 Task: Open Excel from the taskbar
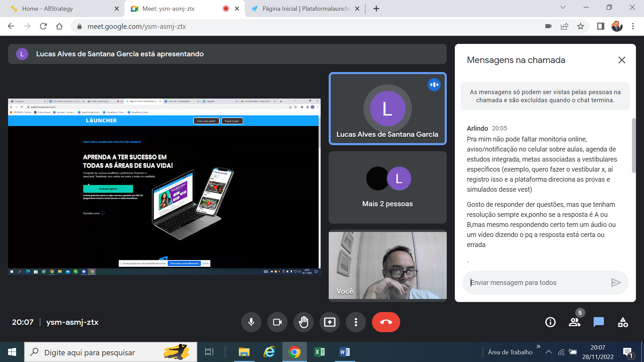click(x=319, y=352)
